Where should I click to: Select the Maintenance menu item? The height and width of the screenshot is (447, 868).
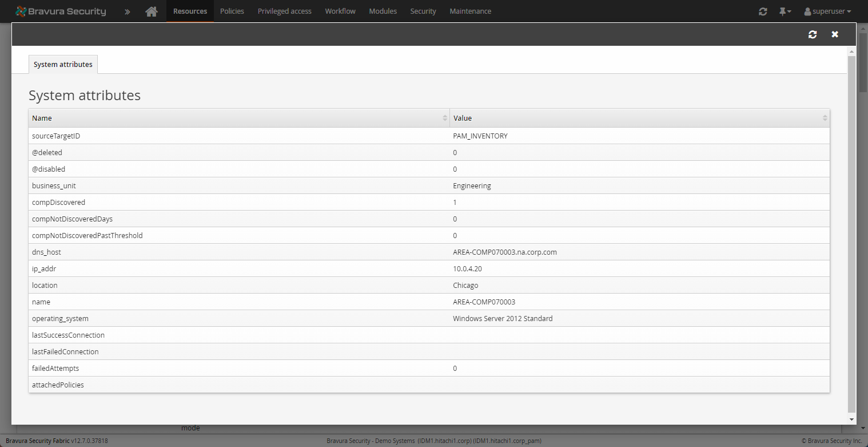(x=470, y=11)
